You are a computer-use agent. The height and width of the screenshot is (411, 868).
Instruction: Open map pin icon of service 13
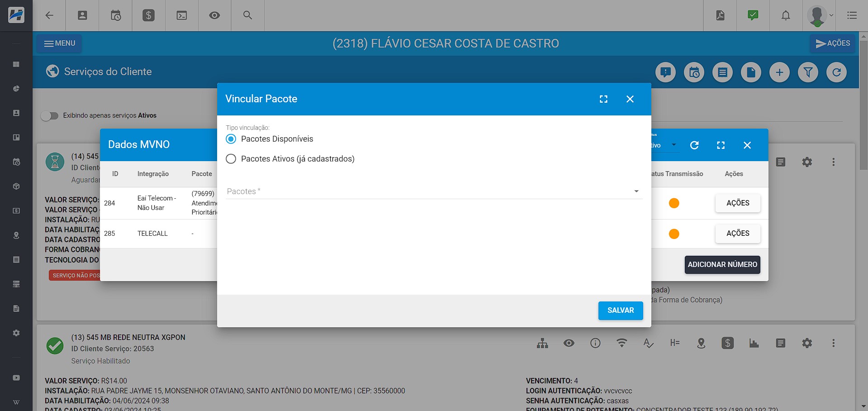pyautogui.click(x=701, y=344)
